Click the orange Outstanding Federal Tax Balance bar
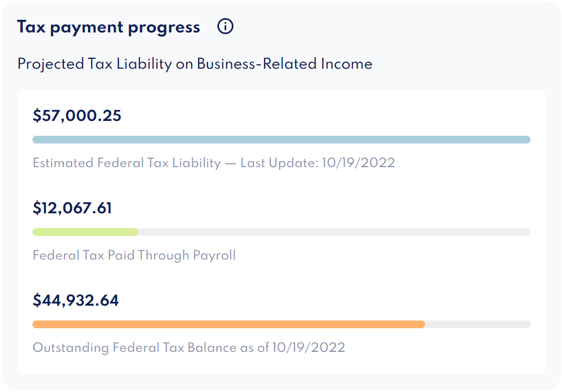The image size is (562, 392). point(220,324)
